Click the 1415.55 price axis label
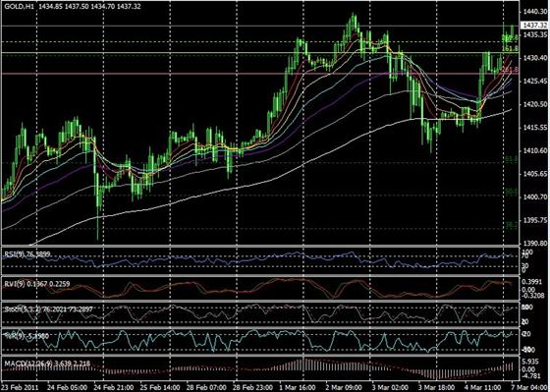The height and width of the screenshot is (392, 550). [534, 128]
